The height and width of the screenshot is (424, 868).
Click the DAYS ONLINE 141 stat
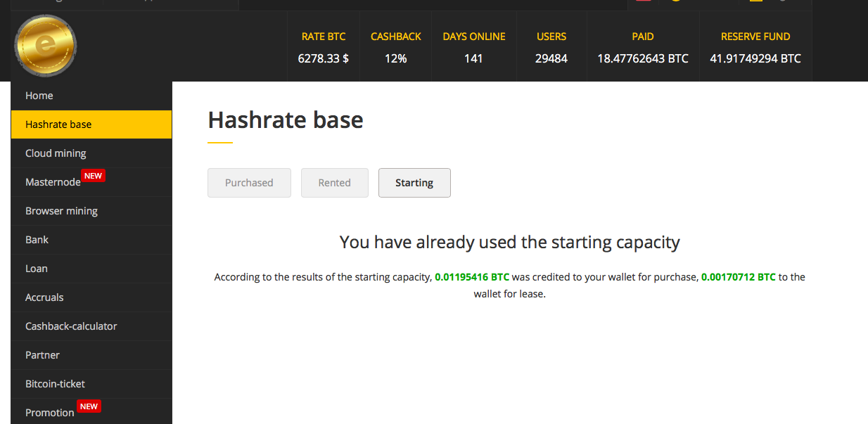tap(474, 47)
